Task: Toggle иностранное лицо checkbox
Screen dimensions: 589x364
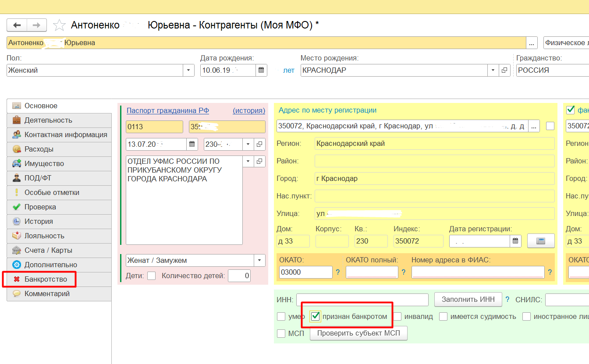Action: tap(526, 316)
